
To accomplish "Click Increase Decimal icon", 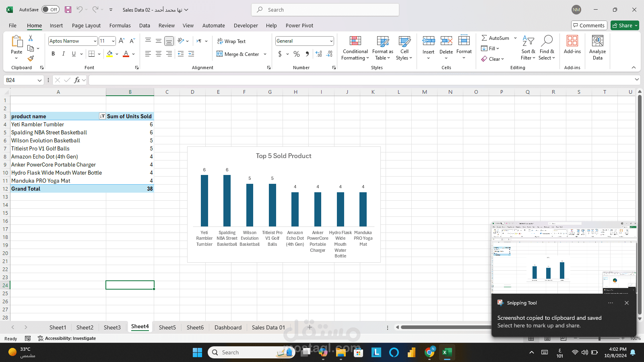I will tap(319, 54).
